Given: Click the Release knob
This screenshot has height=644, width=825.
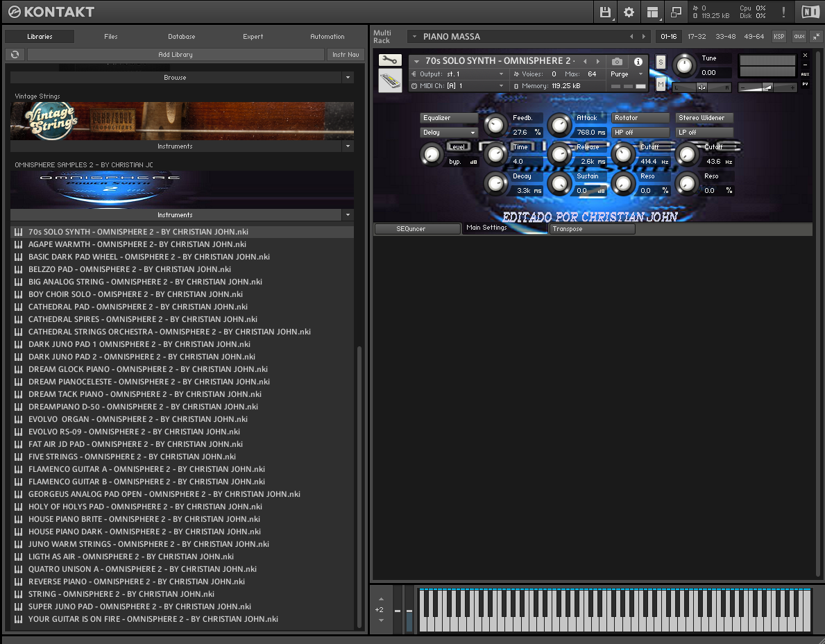Looking at the screenshot, I should (x=559, y=154).
